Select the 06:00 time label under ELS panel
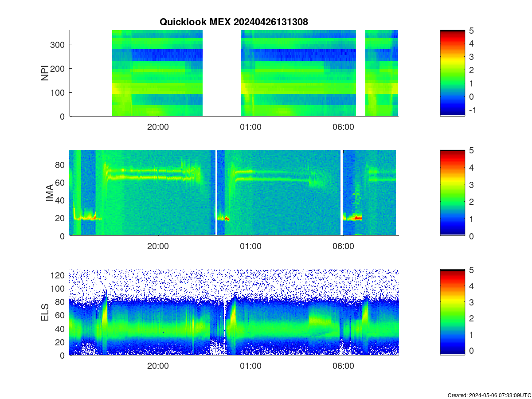This screenshot has width=532, height=399. [343, 366]
